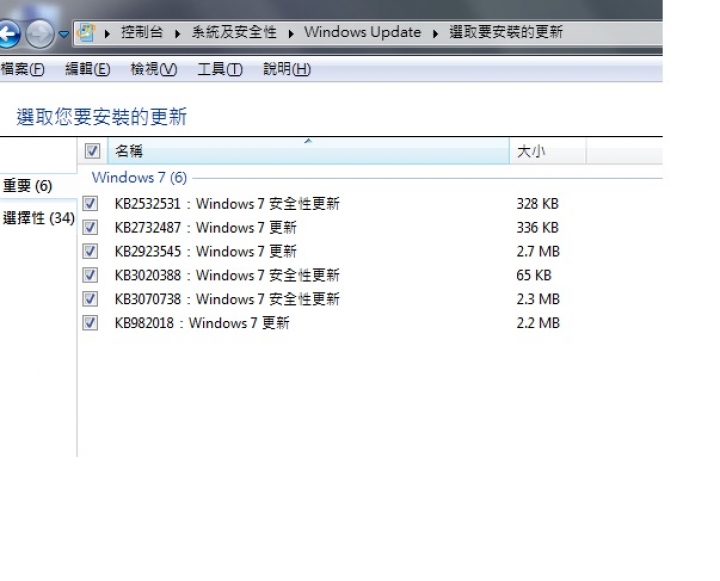Toggle the select-all checkbox in header

pyautogui.click(x=92, y=151)
